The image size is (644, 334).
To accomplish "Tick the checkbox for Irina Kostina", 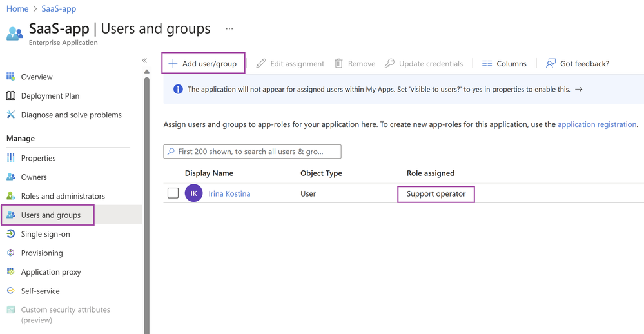I will 173,193.
